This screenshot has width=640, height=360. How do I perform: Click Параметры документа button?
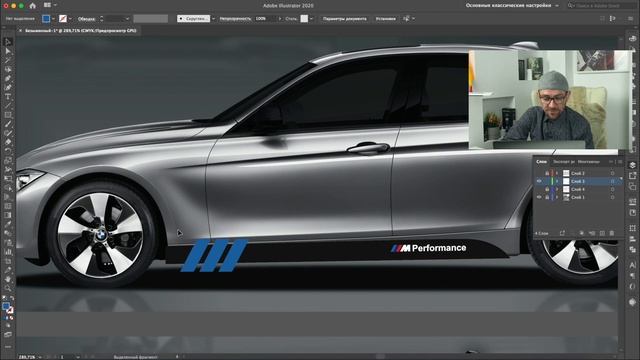coord(345,19)
